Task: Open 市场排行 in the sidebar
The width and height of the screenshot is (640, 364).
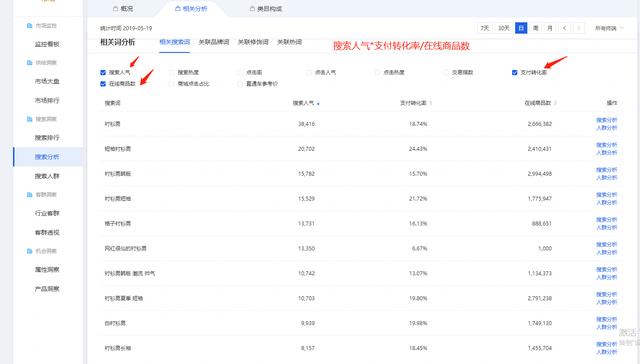Action: pyautogui.click(x=47, y=100)
